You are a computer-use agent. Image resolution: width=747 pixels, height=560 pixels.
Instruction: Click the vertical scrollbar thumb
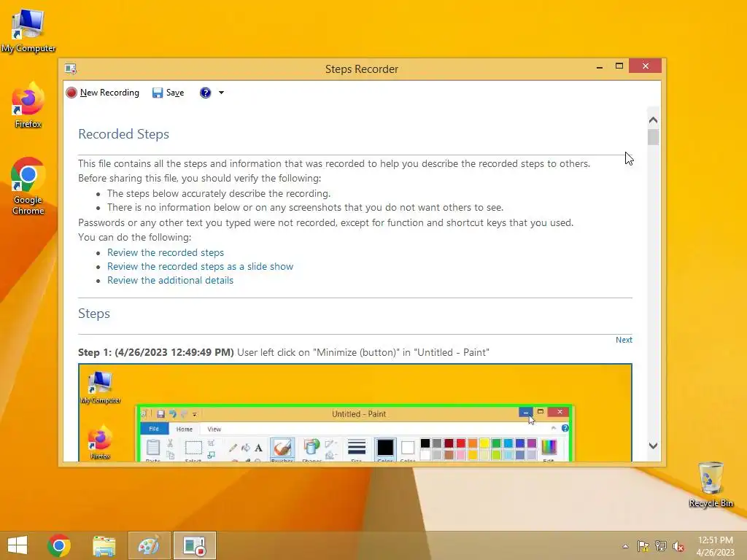653,137
